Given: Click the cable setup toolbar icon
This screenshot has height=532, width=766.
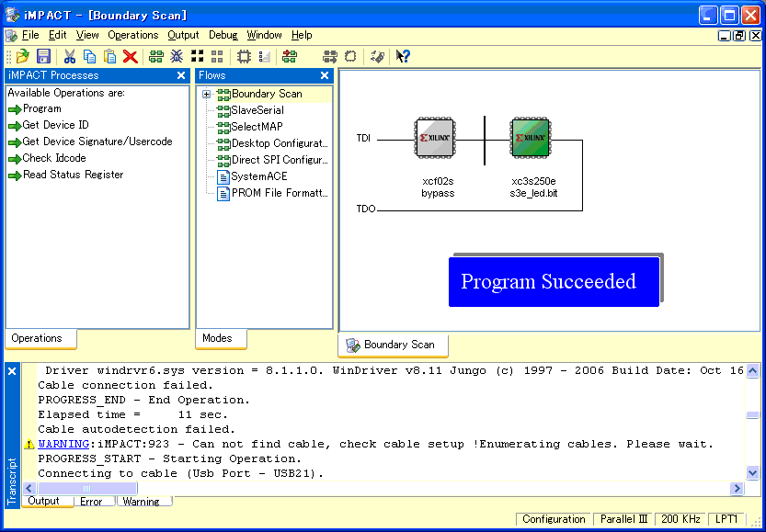Looking at the screenshot, I should tap(377, 57).
